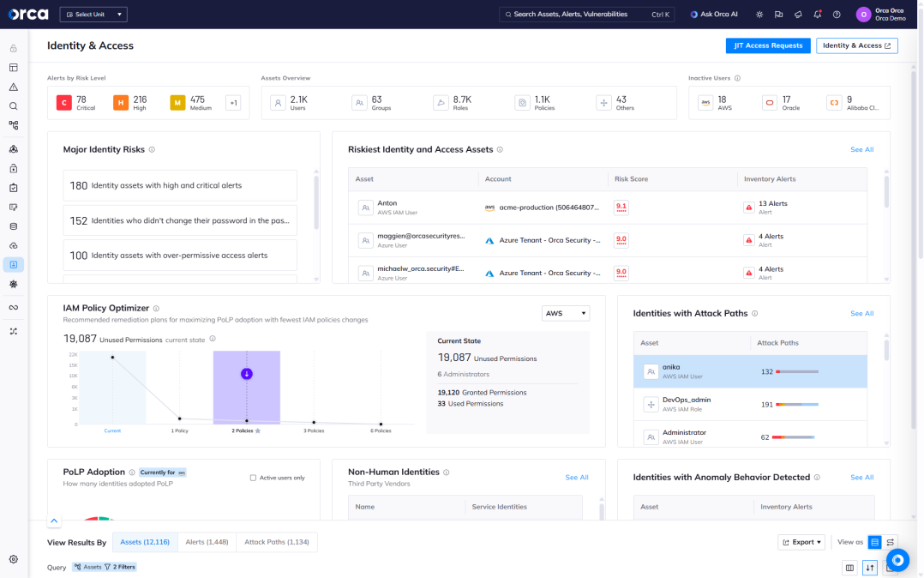Screen dimensions: 924x578
Task: Click the JIT Access Requests button
Action: 767,45
